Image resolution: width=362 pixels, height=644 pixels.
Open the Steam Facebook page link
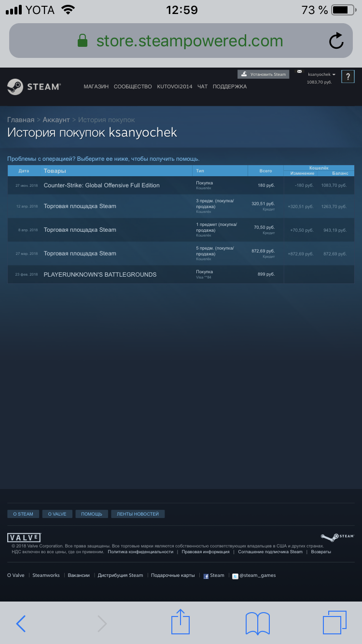pyautogui.click(x=214, y=575)
